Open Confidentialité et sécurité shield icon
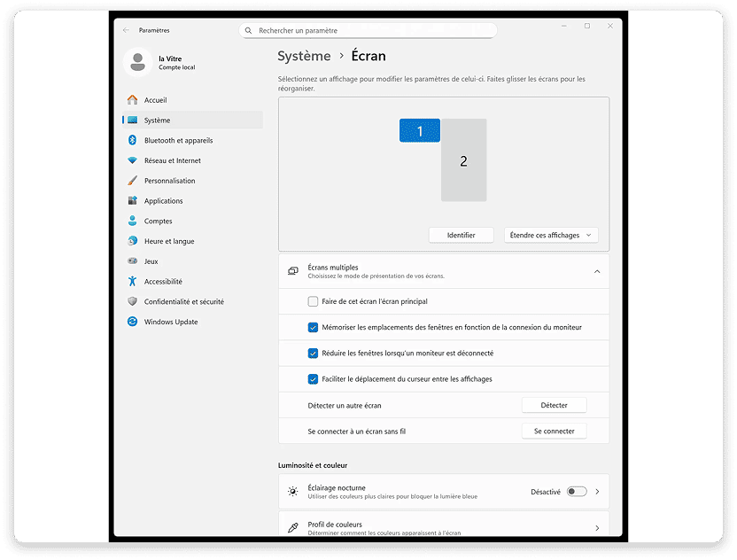 (x=133, y=301)
